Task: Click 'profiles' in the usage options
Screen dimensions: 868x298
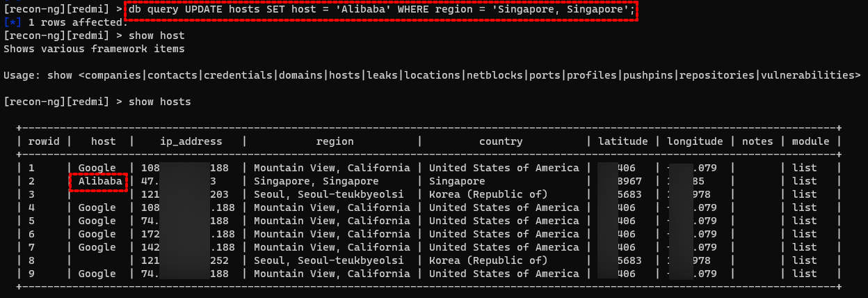Action: click(x=591, y=75)
